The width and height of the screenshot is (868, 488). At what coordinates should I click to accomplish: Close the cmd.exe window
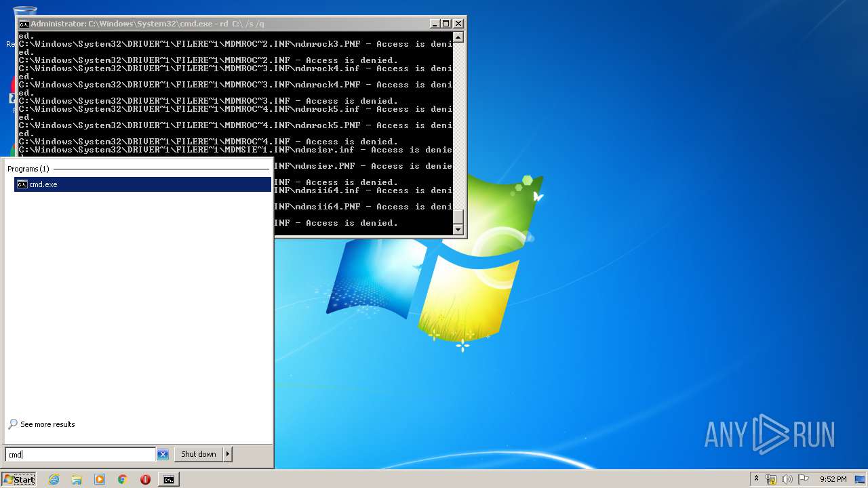(458, 24)
